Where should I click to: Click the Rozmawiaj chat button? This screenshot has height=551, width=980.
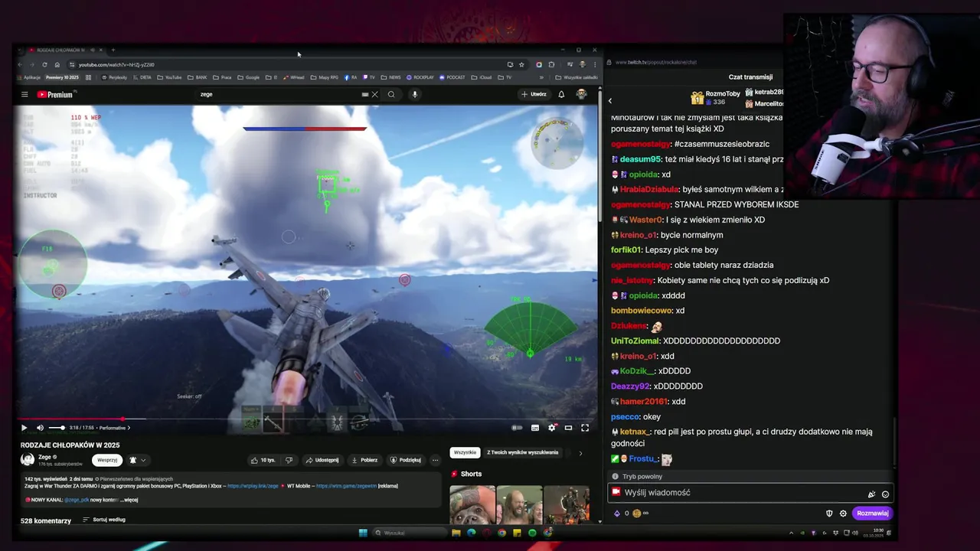click(x=872, y=514)
